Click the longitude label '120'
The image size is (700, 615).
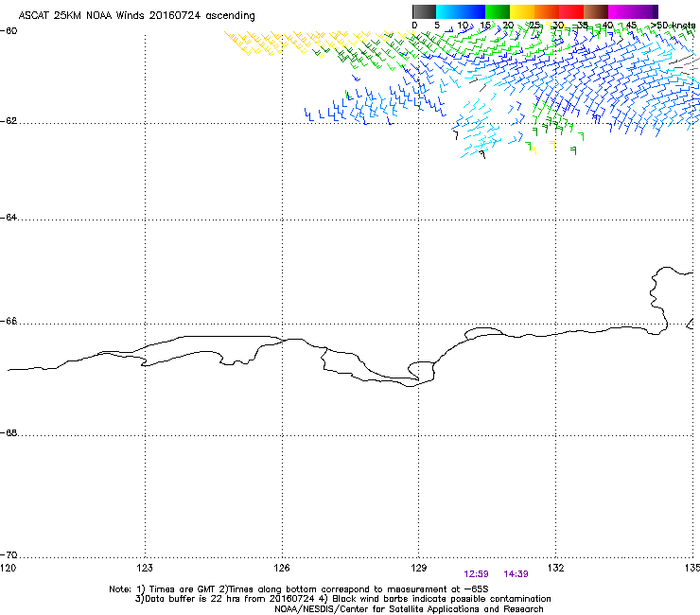(x=8, y=568)
